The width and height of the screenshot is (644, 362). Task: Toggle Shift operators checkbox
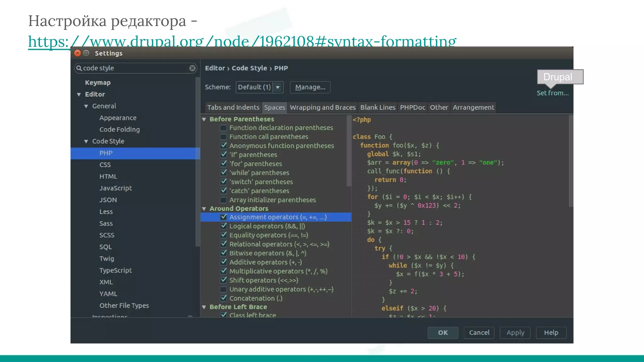click(223, 280)
